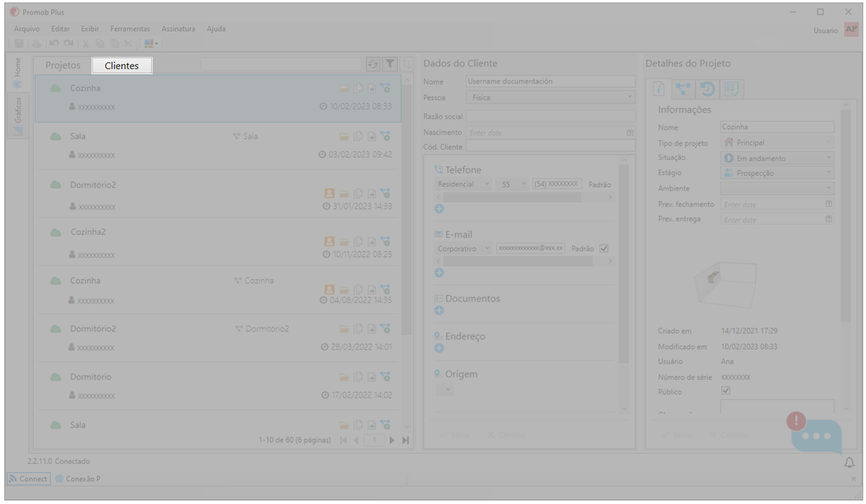Open the filter funnel icon
The image size is (866, 504).
(x=389, y=65)
